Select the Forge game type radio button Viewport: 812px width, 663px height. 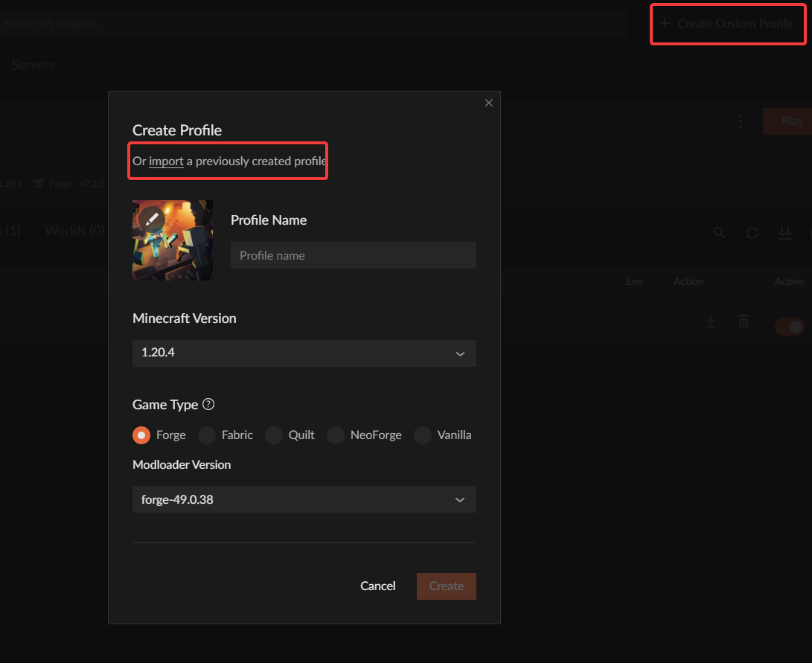(x=141, y=435)
